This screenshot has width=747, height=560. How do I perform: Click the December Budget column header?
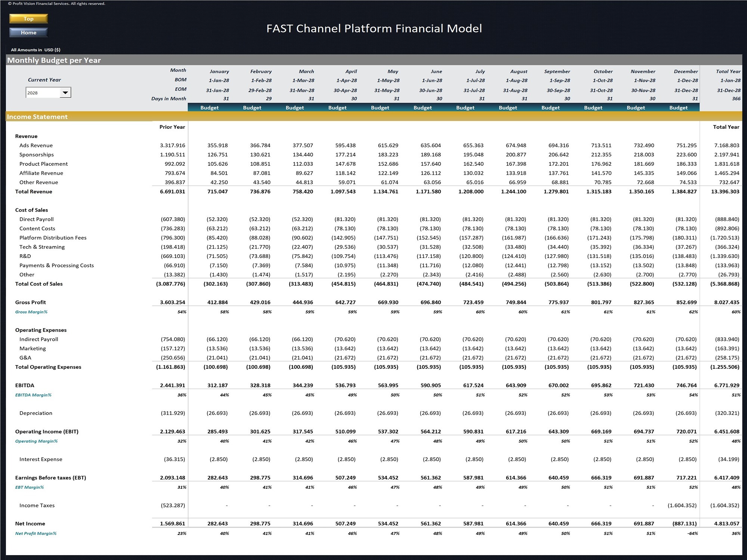point(678,108)
